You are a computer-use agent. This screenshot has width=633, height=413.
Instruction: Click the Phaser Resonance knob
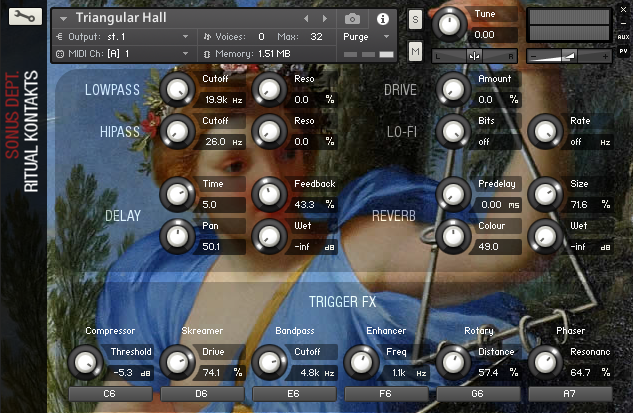[x=545, y=363]
